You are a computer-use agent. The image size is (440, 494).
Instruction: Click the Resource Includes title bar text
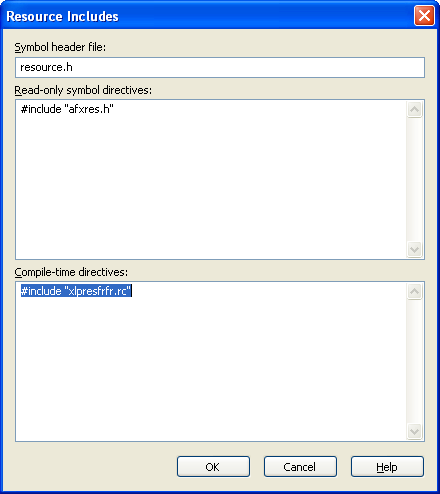click(62, 16)
